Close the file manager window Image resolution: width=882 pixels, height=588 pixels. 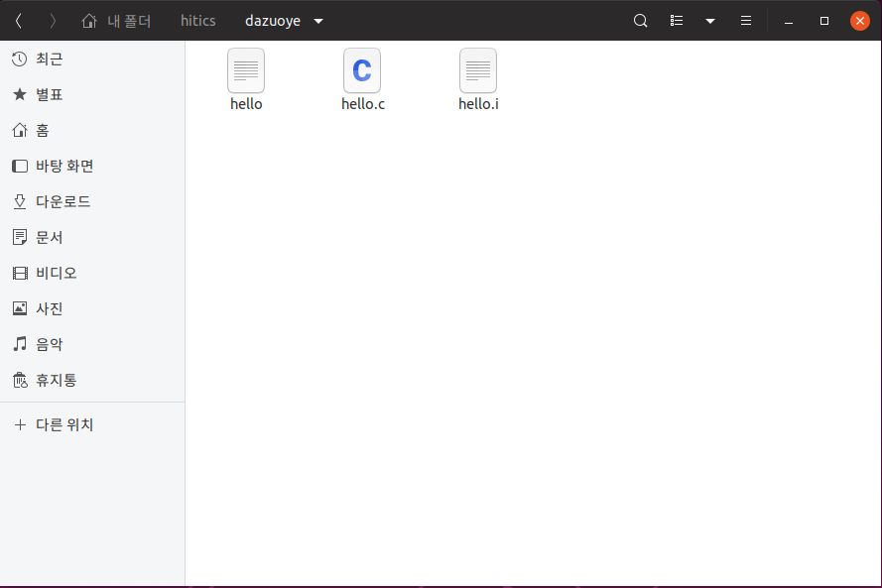click(859, 21)
